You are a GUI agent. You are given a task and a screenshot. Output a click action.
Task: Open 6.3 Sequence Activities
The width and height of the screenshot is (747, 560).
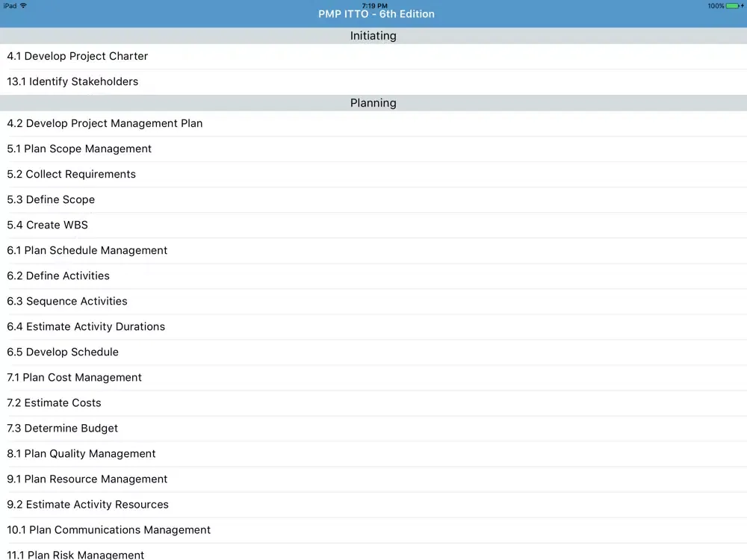pos(373,301)
